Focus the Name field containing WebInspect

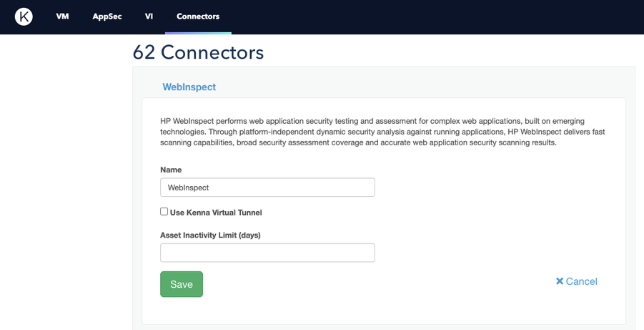coord(267,188)
